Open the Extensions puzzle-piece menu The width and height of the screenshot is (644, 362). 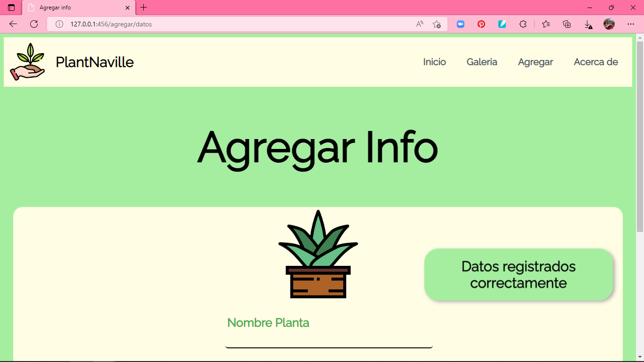click(523, 24)
